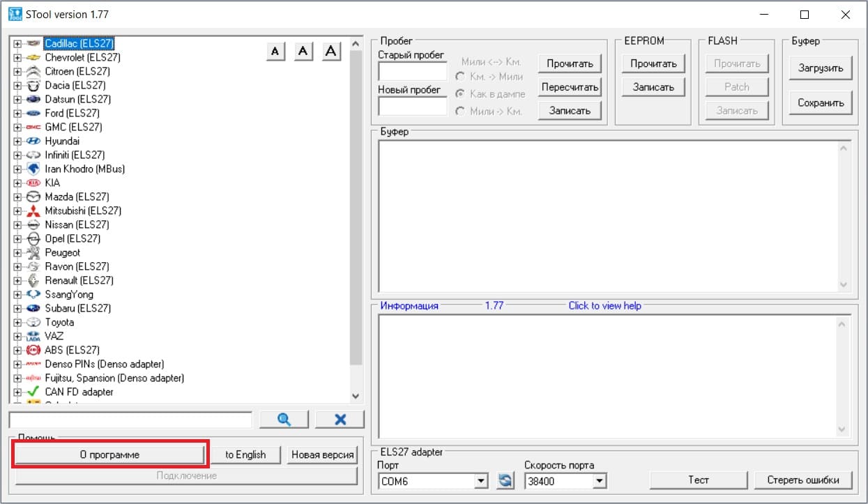The height and width of the screenshot is (504, 868).
Task: Click the Mitsubishi red logo icon
Action: (33, 211)
